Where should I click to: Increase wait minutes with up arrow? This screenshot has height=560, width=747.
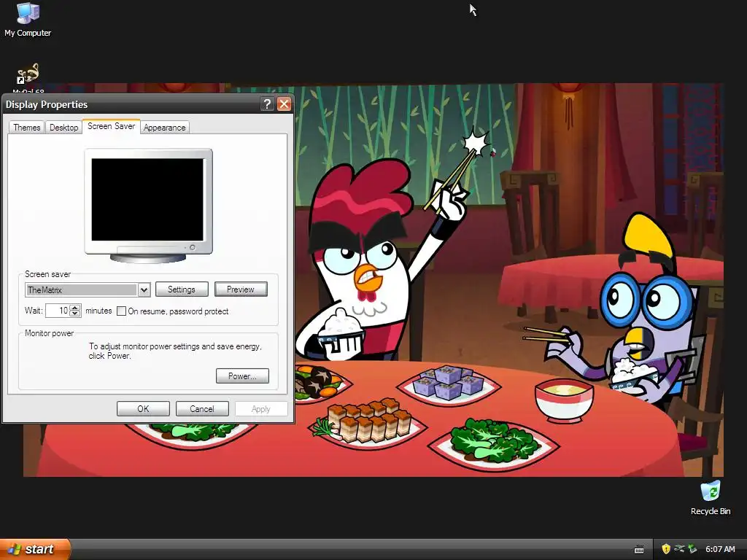coord(75,307)
